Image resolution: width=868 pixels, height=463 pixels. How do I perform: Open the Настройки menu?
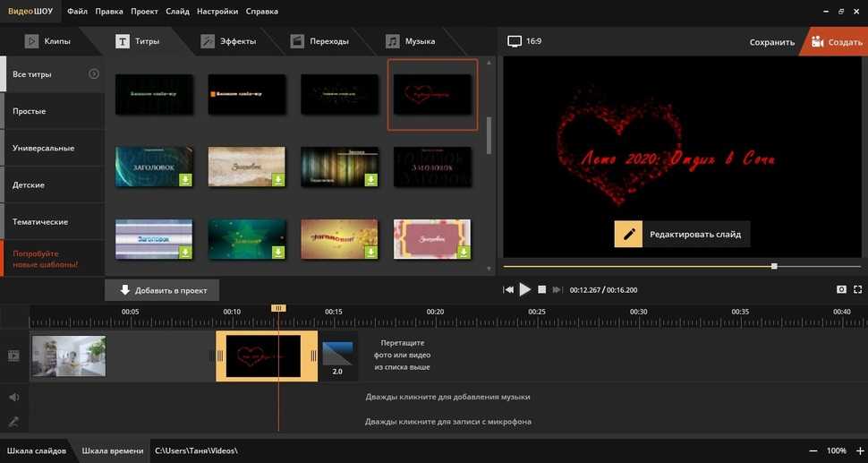(219, 12)
